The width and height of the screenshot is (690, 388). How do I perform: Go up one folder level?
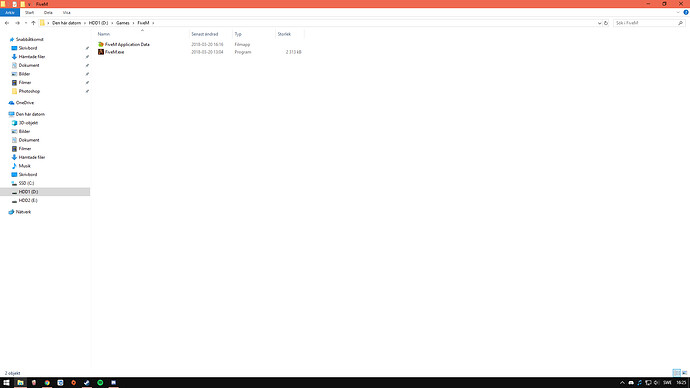click(x=33, y=23)
